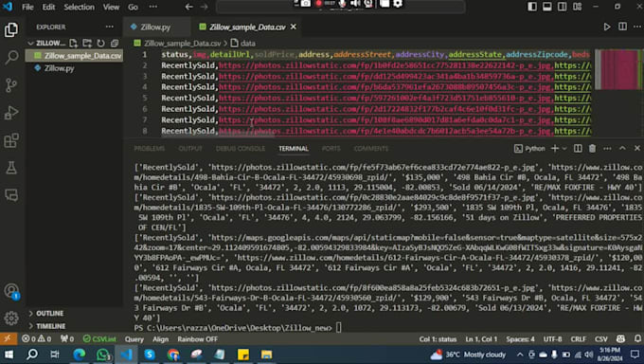Create a new file in Explorer
The width and height of the screenshot is (644, 364).
74,43
